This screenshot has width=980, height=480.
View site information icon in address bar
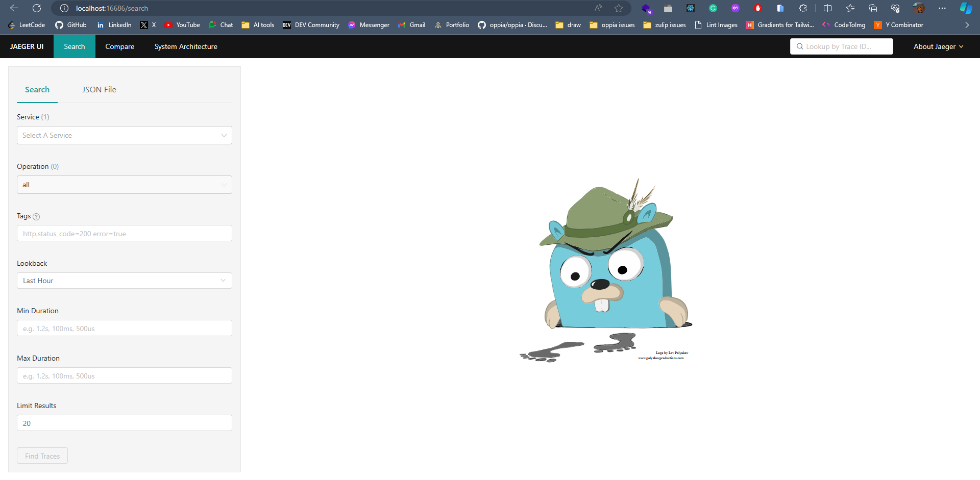64,8
